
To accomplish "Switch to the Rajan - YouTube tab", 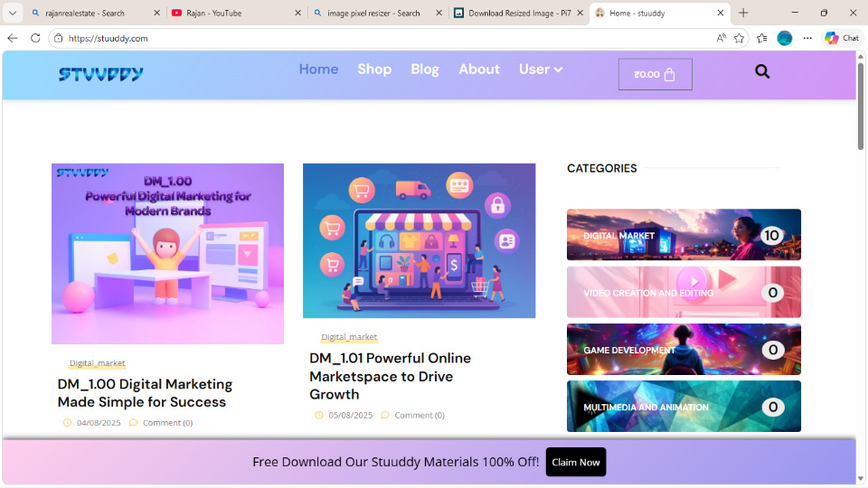I will [x=232, y=14].
